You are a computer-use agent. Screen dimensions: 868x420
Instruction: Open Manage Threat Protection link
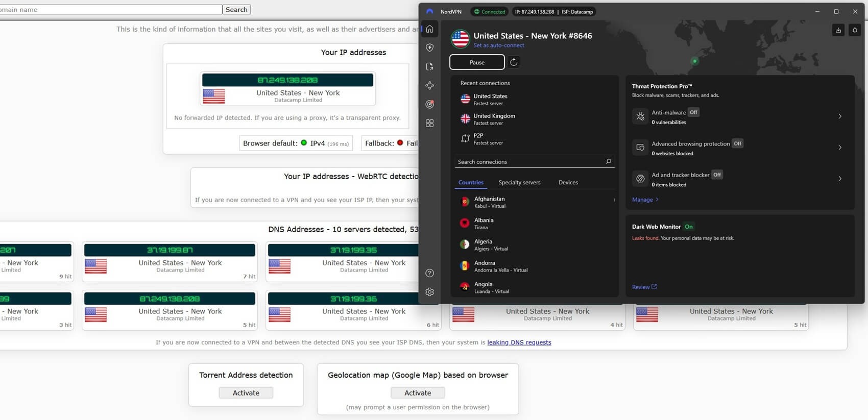pyautogui.click(x=645, y=200)
